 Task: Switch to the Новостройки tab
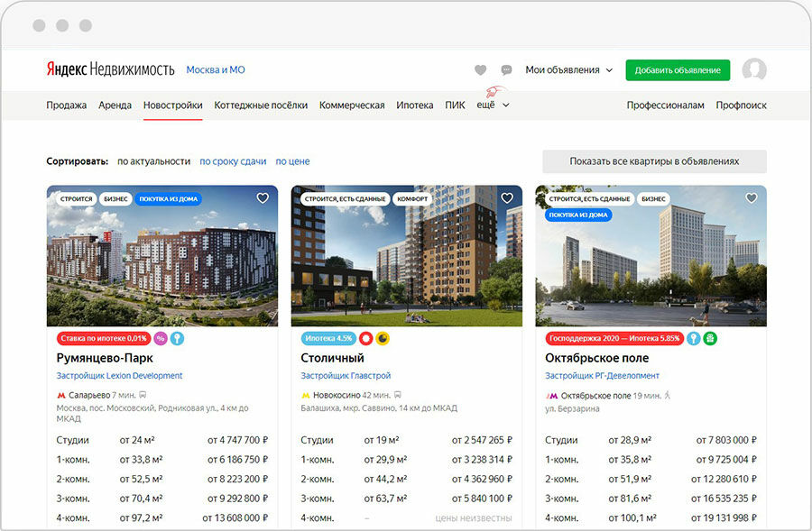(x=172, y=105)
